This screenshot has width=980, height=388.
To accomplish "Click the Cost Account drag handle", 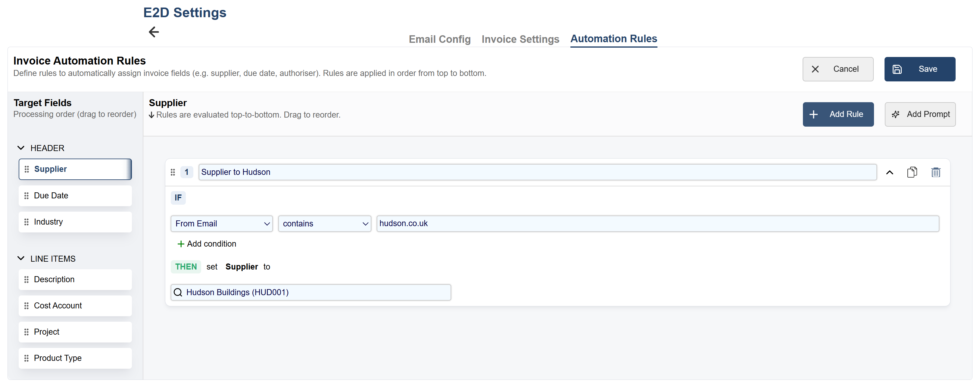I will click(x=27, y=306).
